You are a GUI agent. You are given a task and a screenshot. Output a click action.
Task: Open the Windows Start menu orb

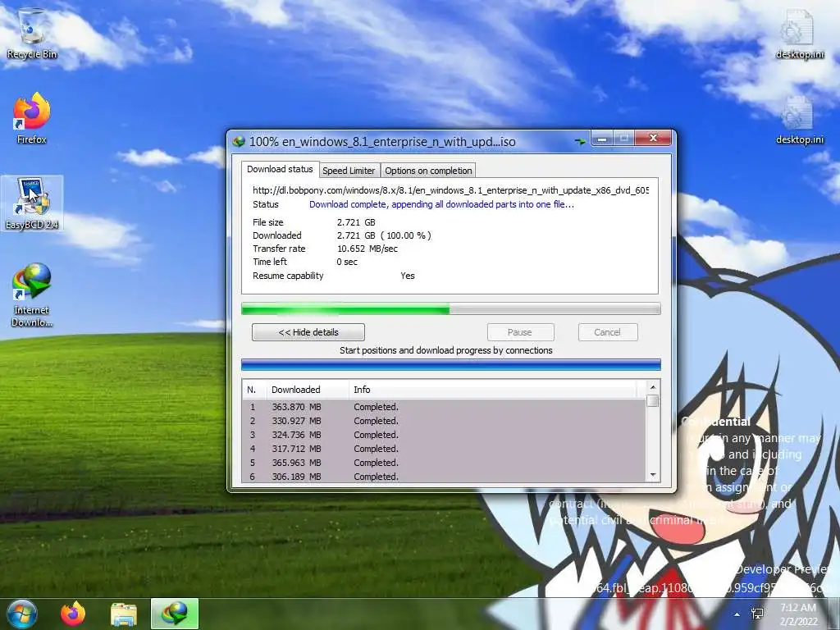21,614
